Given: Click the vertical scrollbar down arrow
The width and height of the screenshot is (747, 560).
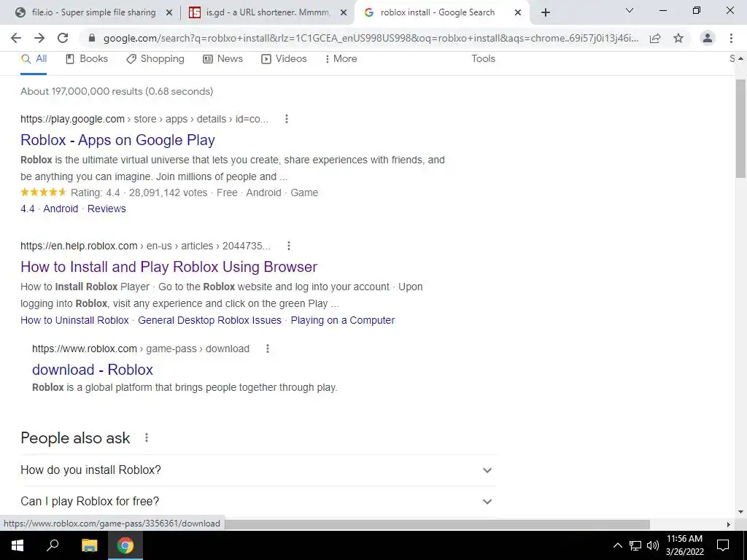Looking at the screenshot, I should click(740, 513).
